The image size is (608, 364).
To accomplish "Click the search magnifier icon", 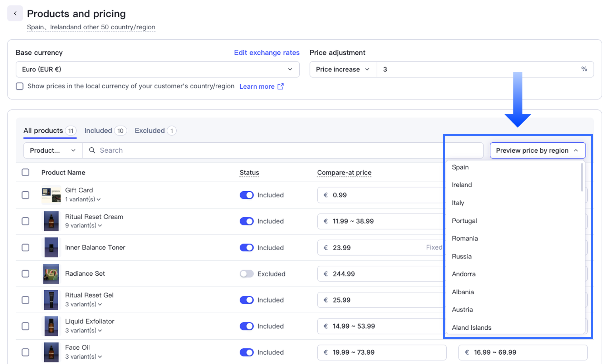I will 92,151.
